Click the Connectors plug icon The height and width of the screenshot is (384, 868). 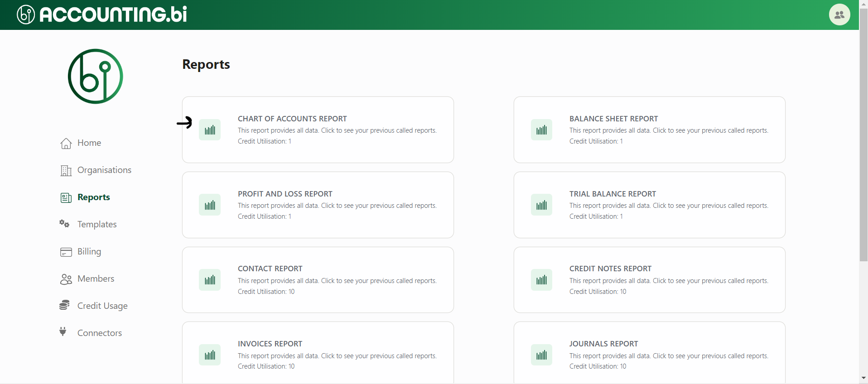click(63, 331)
